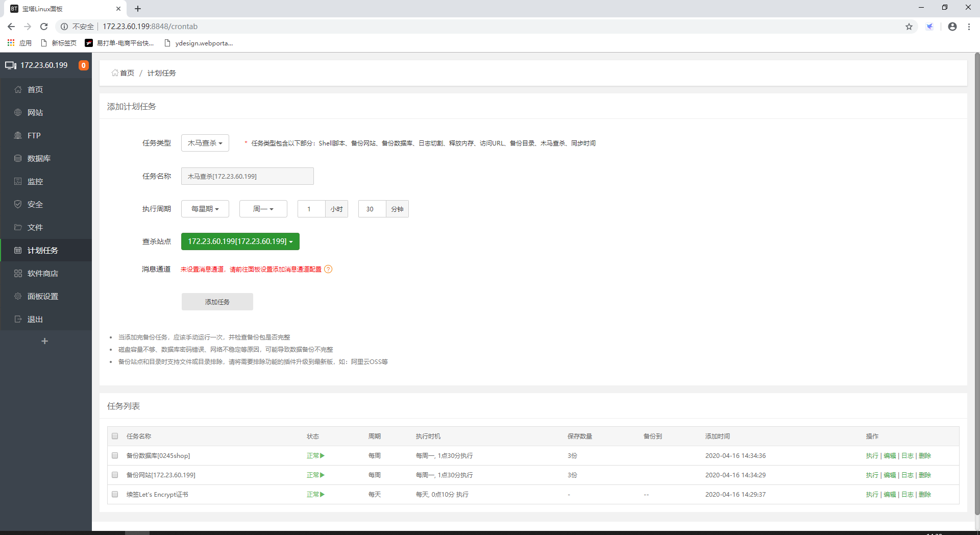Viewport: 980px width, 535px height.
Task: Click 日志 for 备份网站 row
Action: (908, 475)
